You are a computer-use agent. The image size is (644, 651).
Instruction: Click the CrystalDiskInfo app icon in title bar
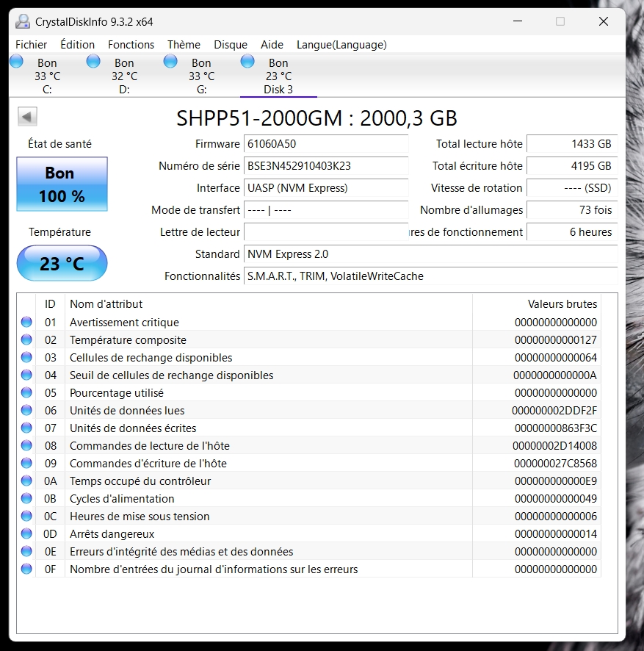coord(23,21)
